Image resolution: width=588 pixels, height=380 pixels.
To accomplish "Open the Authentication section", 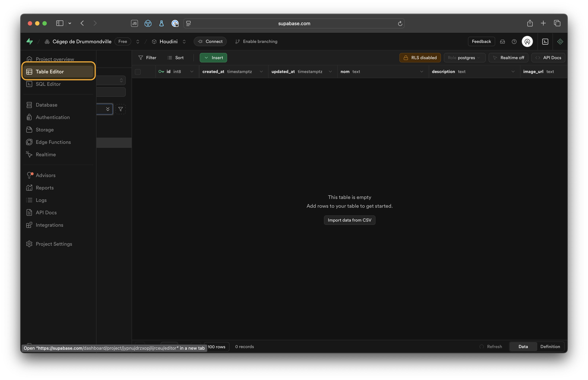I will click(x=58, y=117).
